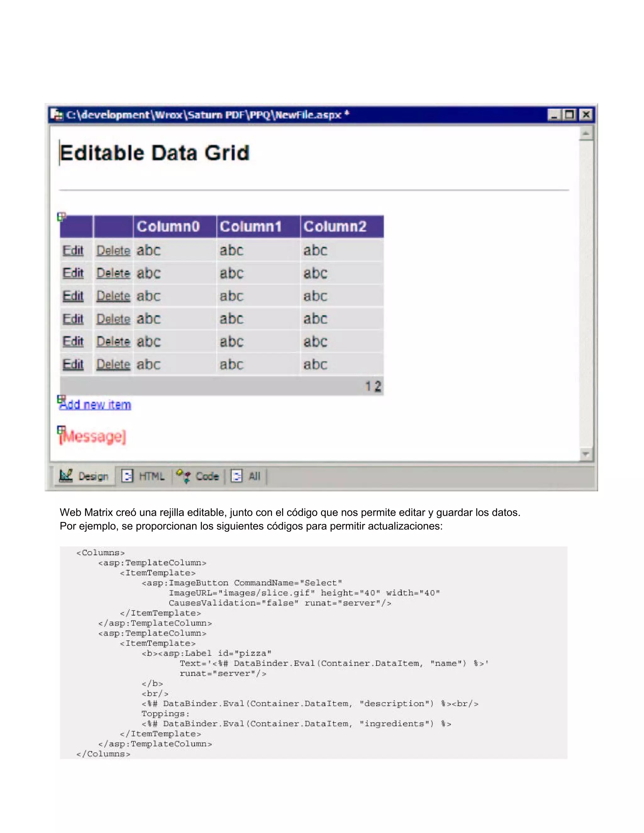Click Delete link in the first row
The image size is (644, 833).
tap(113, 250)
